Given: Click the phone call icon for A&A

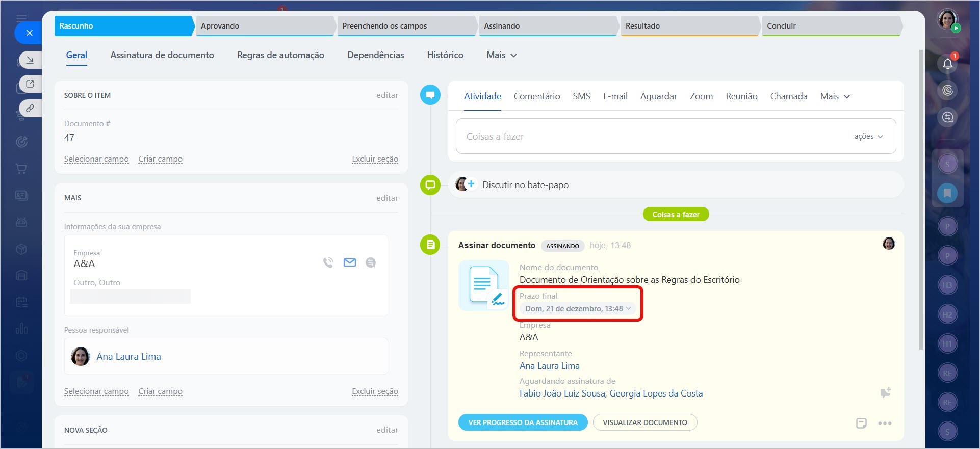Looking at the screenshot, I should coord(328,262).
